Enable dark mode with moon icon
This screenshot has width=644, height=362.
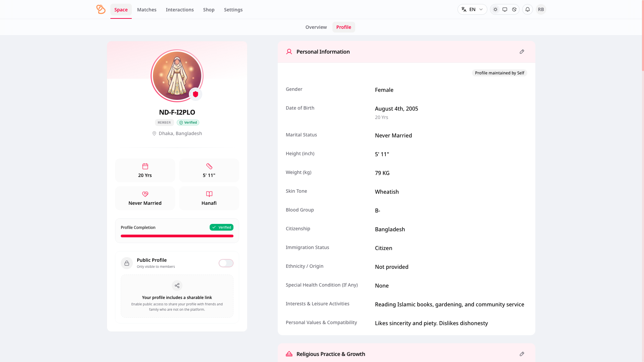point(514,9)
